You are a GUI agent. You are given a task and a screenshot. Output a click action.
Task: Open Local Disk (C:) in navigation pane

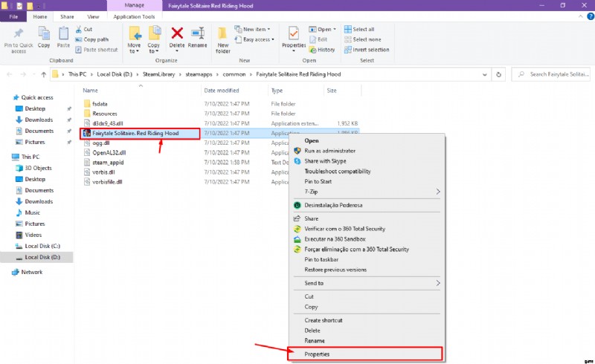(42, 246)
